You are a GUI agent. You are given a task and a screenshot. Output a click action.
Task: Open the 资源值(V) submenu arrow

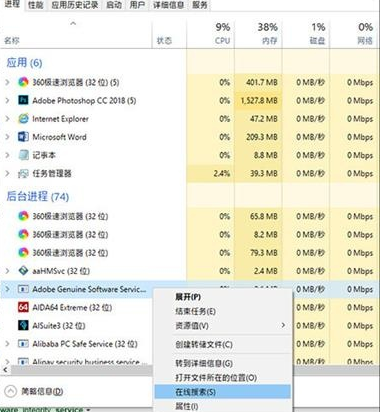point(283,325)
